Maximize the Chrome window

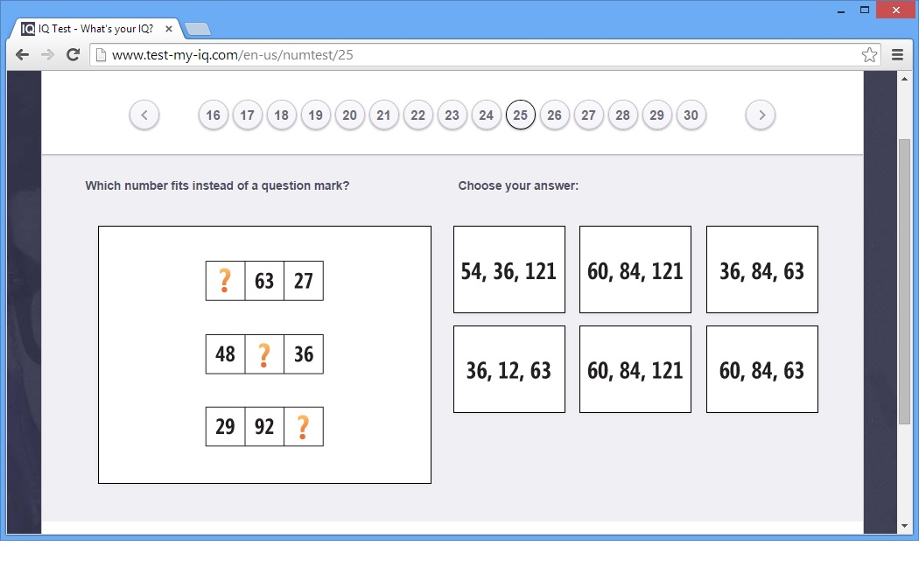coord(865,10)
